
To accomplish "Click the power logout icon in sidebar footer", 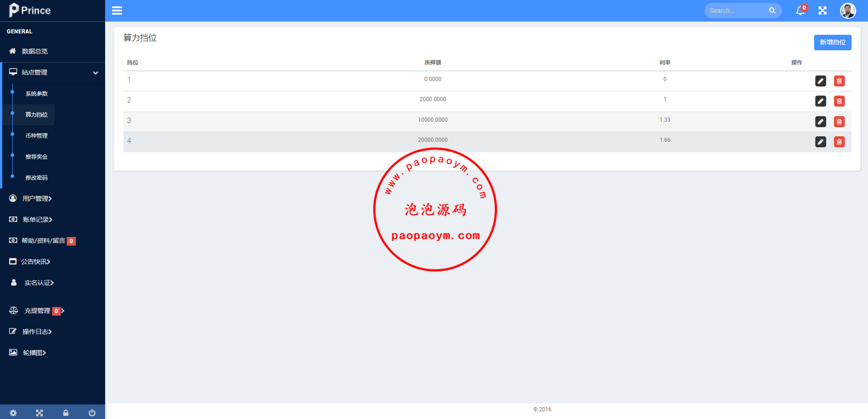I will (92, 413).
